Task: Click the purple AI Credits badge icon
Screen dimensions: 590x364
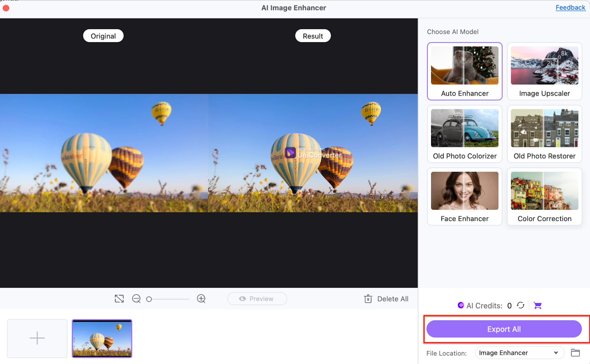Action: tap(461, 305)
